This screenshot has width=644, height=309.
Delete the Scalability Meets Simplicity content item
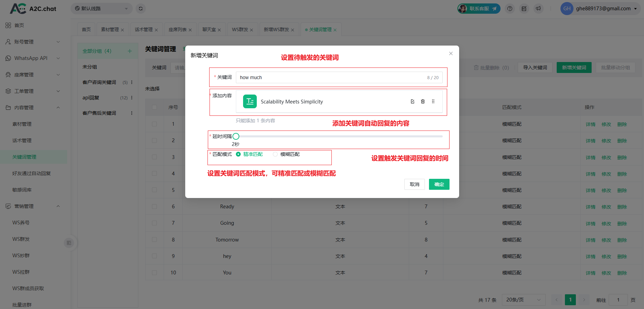click(x=423, y=101)
